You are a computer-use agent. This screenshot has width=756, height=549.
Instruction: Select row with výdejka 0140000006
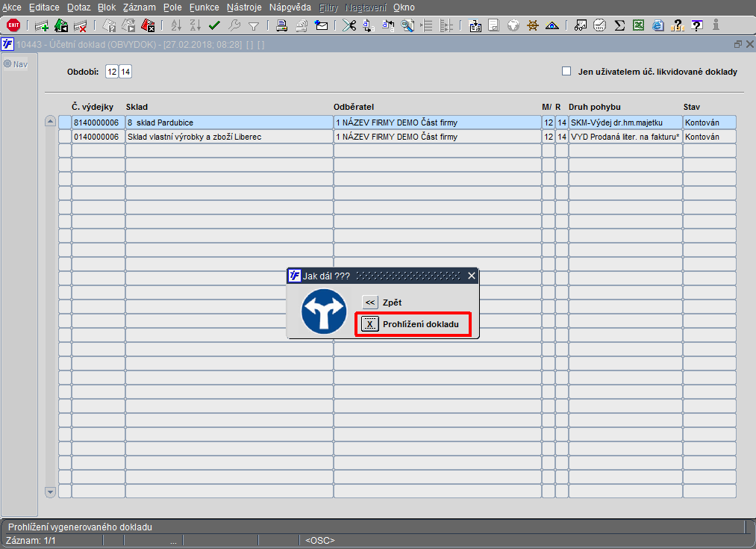[397, 137]
